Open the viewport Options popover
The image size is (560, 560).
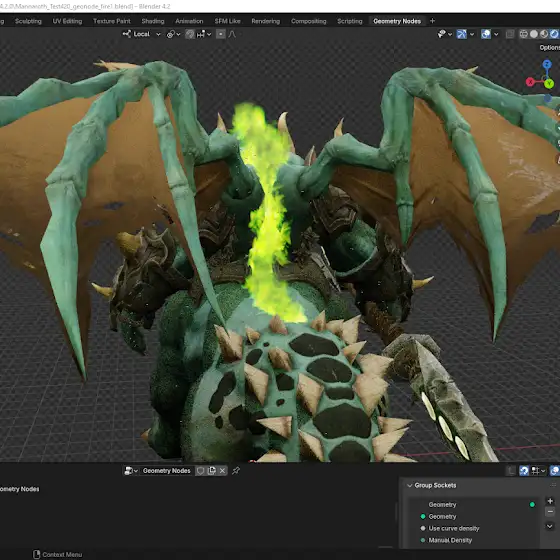pyautogui.click(x=549, y=48)
